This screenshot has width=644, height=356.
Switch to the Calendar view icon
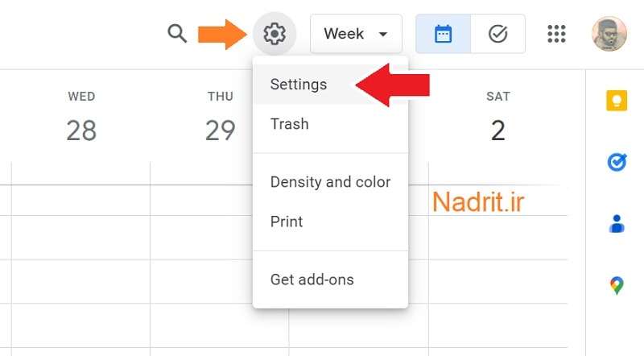pos(444,34)
